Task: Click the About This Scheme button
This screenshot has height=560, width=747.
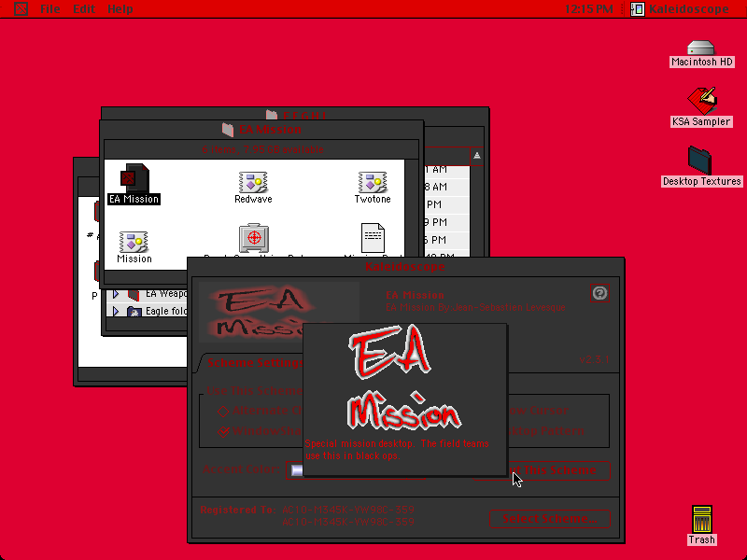Action: [x=542, y=470]
